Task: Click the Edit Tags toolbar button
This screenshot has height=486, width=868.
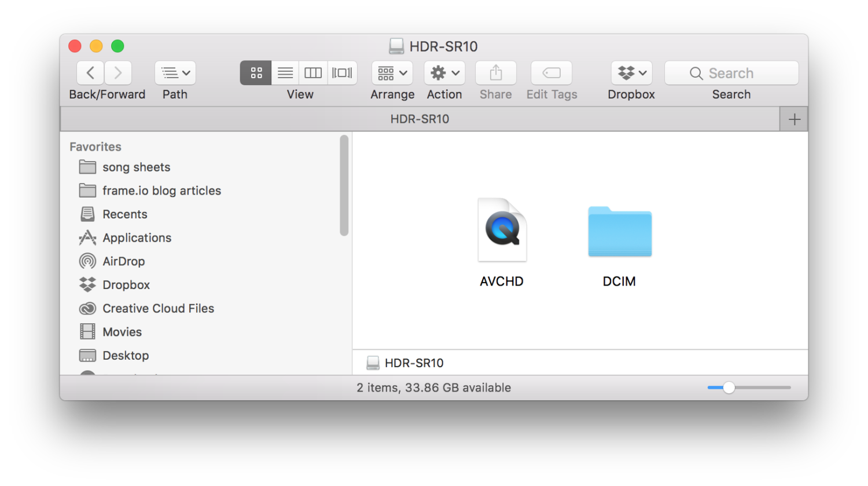Action: coord(551,73)
